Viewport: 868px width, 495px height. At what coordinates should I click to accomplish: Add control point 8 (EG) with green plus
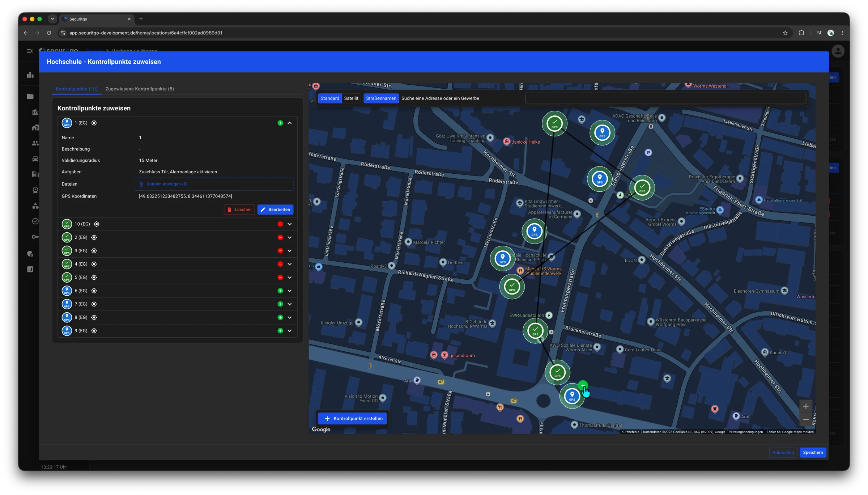click(280, 317)
